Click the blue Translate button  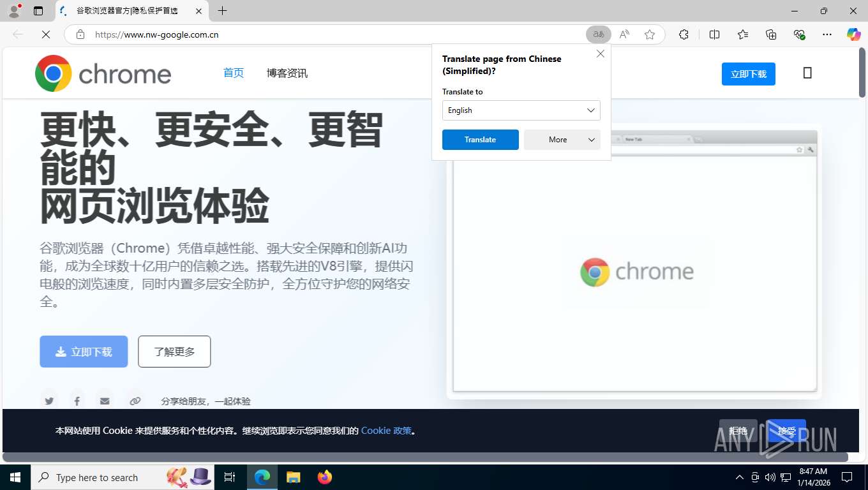(x=481, y=140)
